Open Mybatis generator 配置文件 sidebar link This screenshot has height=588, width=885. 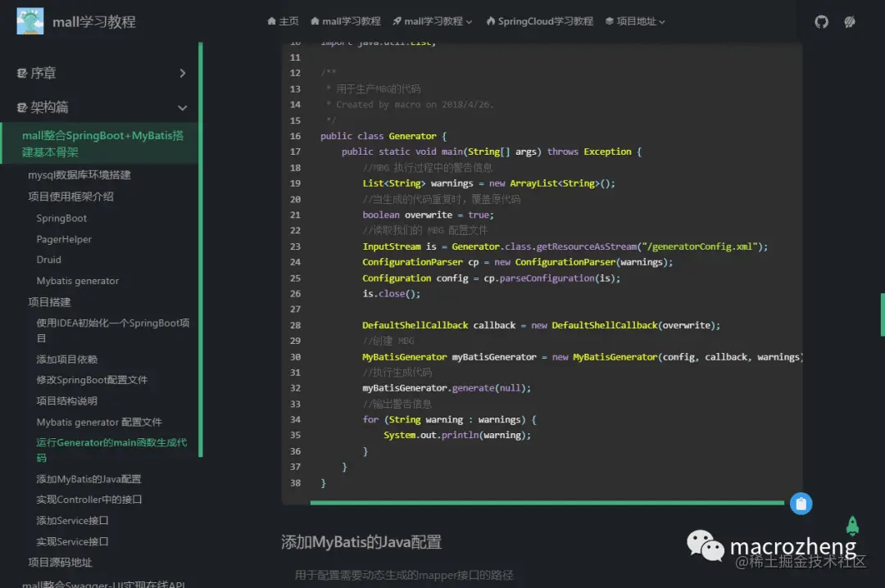99,422
